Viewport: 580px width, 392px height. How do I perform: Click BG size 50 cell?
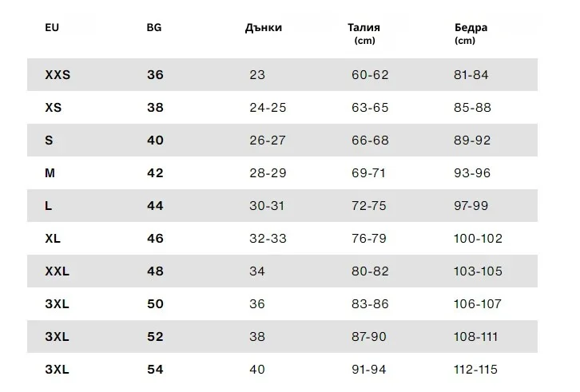(155, 304)
